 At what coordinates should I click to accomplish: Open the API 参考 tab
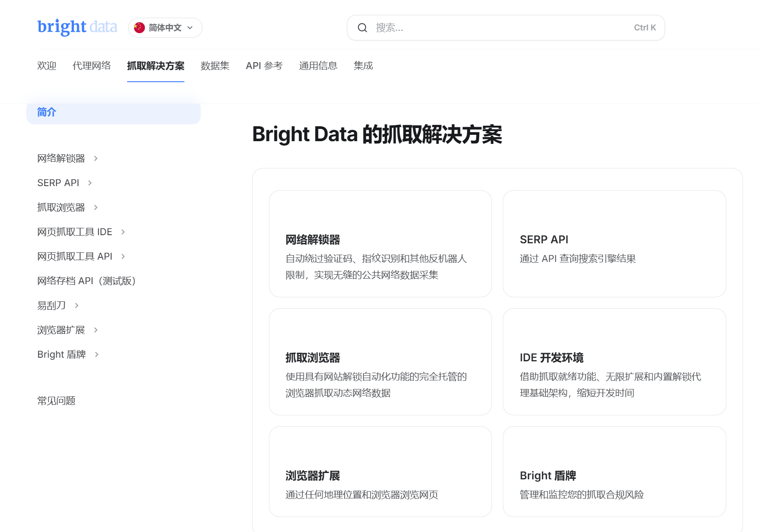pos(264,66)
